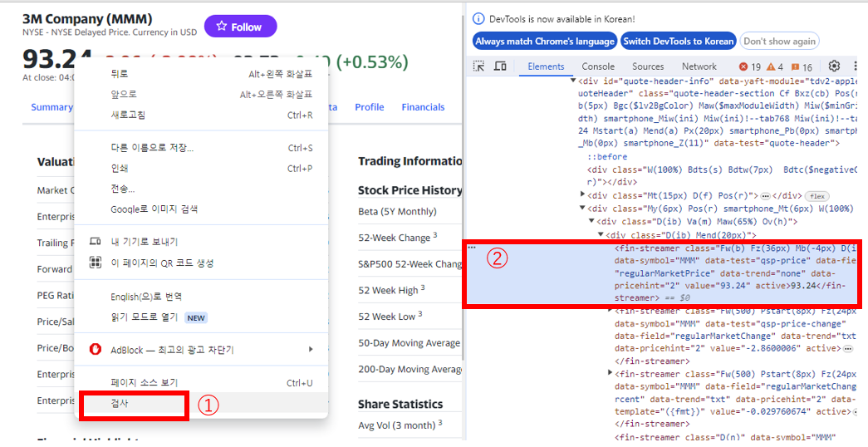The width and height of the screenshot is (868, 447).
Task: Select the ::before pseudo element
Action: click(607, 157)
